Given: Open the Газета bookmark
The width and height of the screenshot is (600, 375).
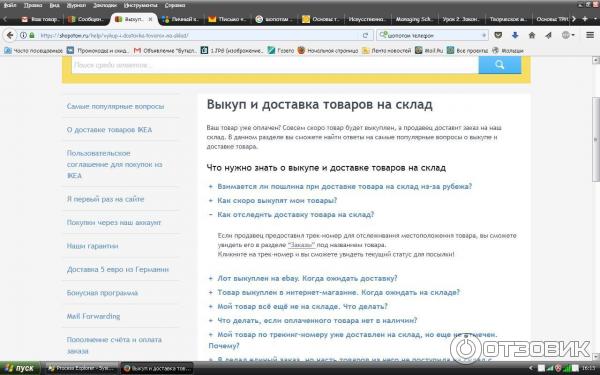Looking at the screenshot, I should [x=280, y=51].
